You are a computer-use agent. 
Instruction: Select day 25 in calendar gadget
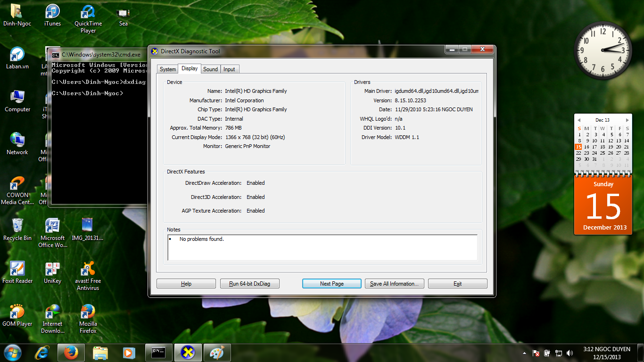603,153
